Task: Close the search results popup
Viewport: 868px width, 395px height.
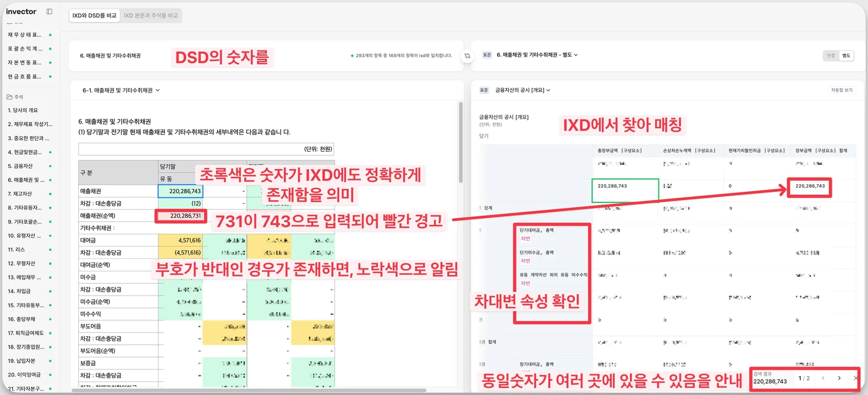Action: pos(855,378)
